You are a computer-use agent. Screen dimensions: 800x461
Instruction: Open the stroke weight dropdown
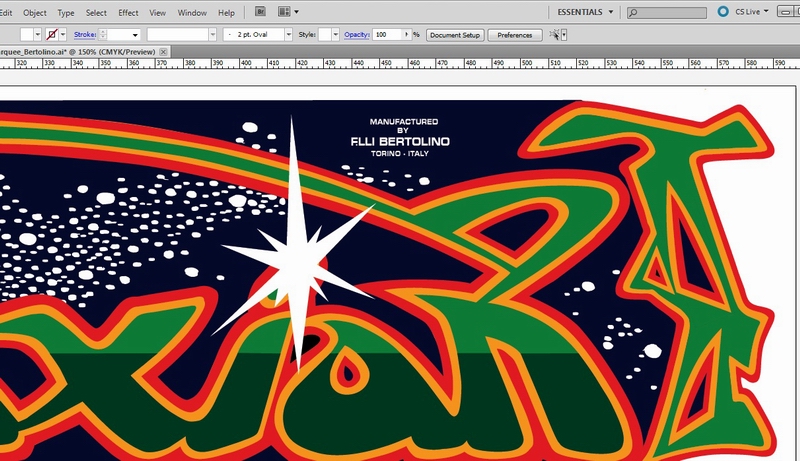pos(135,35)
